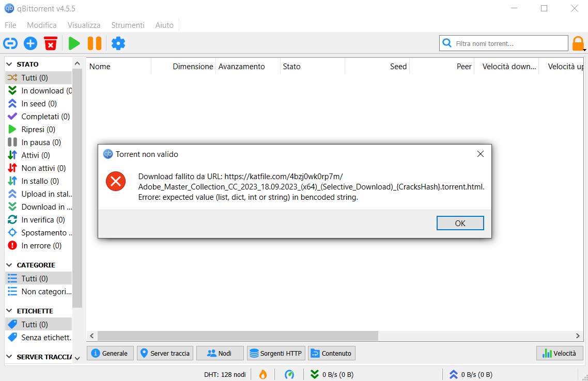588x381 pixels.
Task: Click the orange Pause toolbar icon
Action: click(x=95, y=43)
